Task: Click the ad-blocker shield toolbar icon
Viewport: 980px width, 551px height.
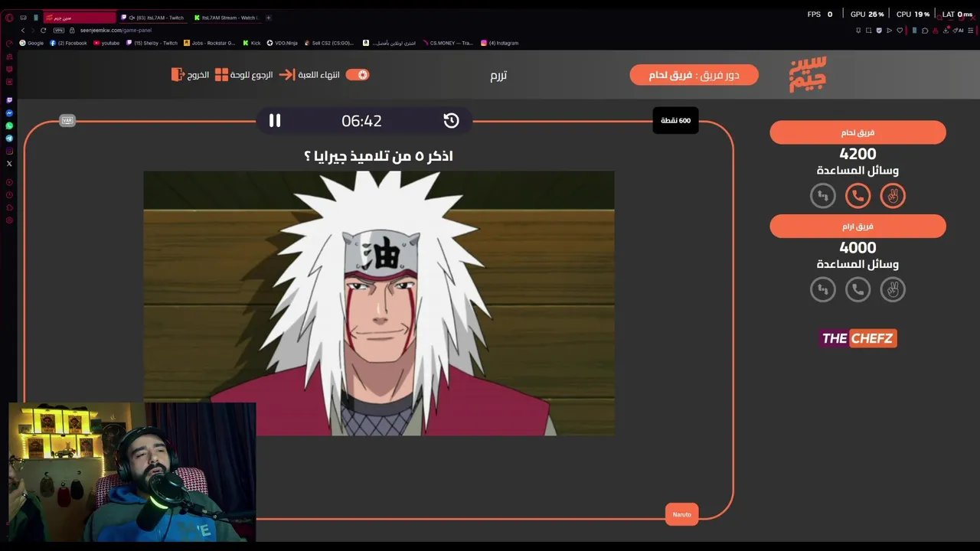Action: click(x=879, y=31)
